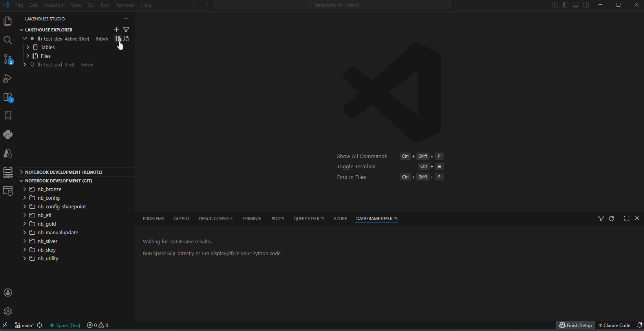644x331 pixels.
Task: Open the Search view
Action: coord(8,40)
